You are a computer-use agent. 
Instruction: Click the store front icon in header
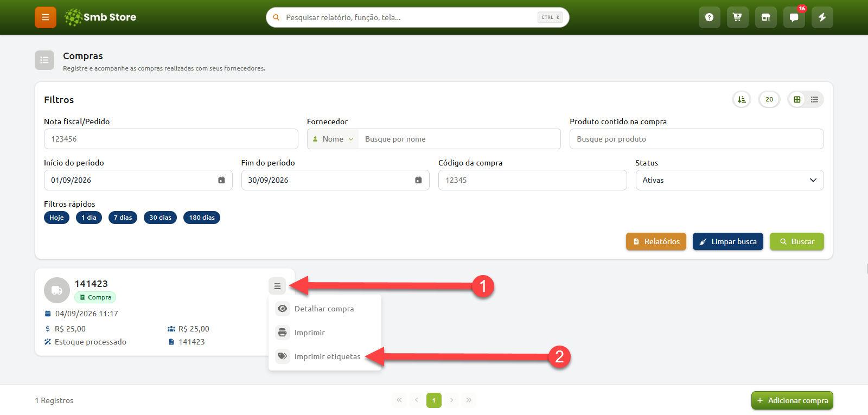point(766,17)
